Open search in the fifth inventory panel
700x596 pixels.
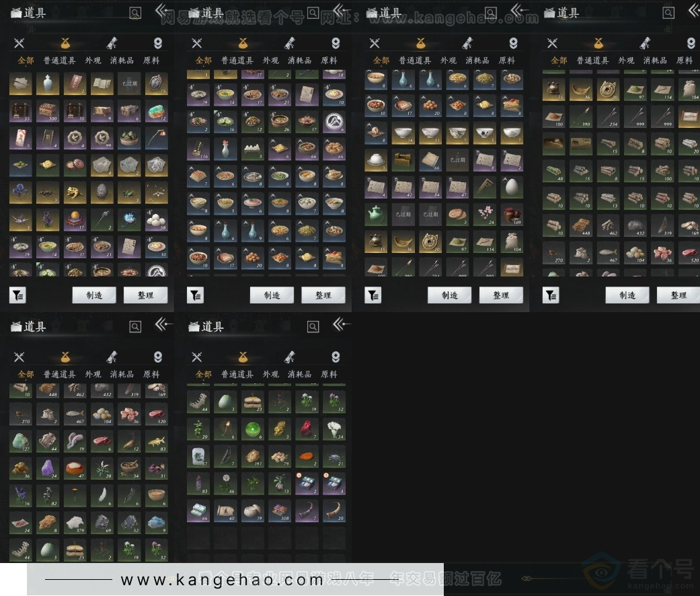[x=135, y=327]
